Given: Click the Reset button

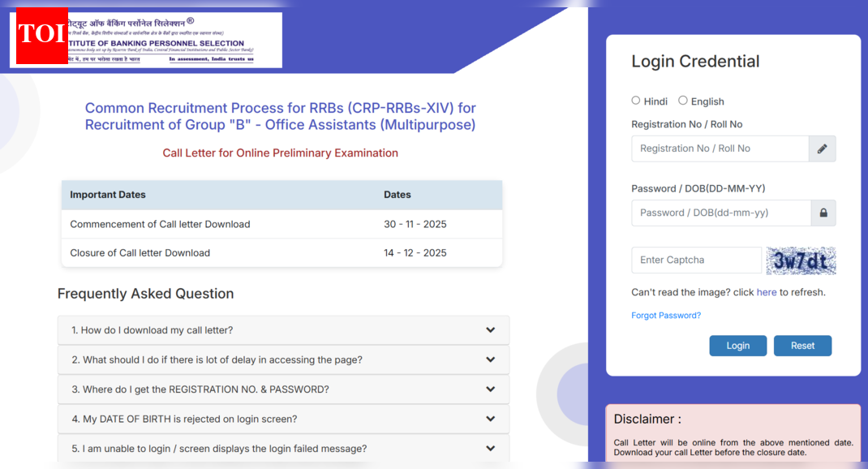Looking at the screenshot, I should tap(802, 345).
